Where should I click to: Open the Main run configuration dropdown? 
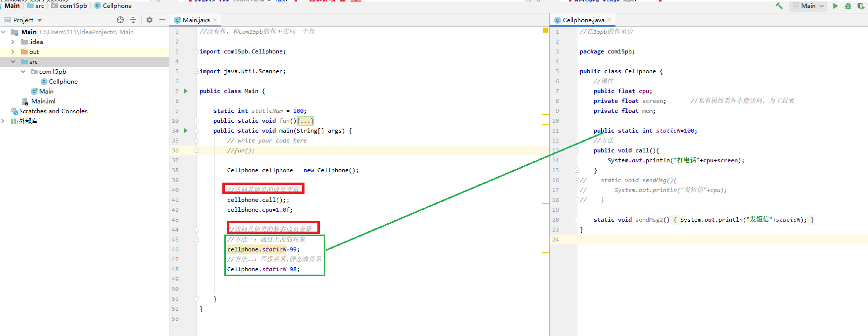tap(808, 6)
